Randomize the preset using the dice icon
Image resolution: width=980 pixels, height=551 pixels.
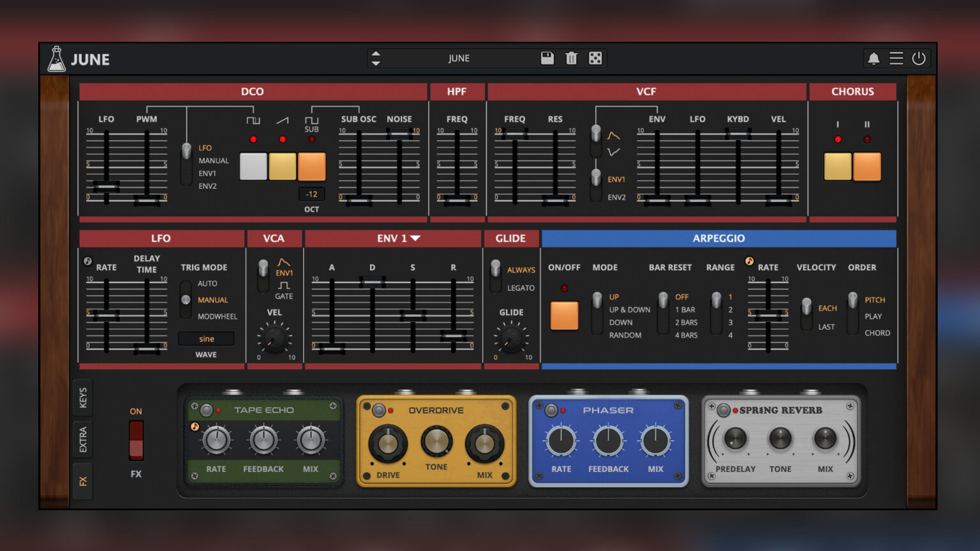[x=595, y=58]
